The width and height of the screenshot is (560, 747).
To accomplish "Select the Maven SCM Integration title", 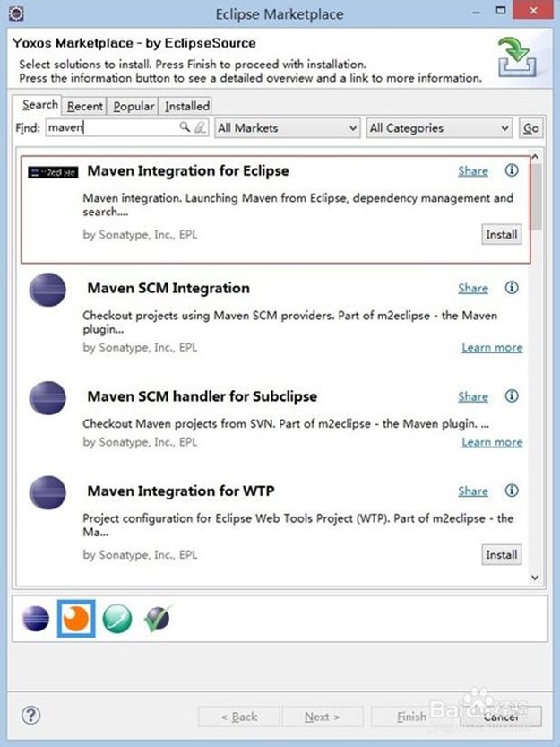I will [x=168, y=288].
